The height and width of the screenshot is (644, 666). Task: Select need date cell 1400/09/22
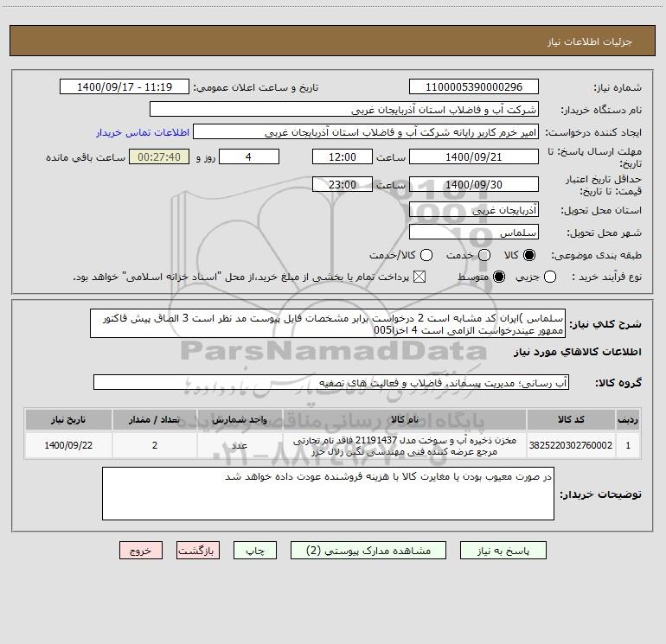(x=68, y=445)
